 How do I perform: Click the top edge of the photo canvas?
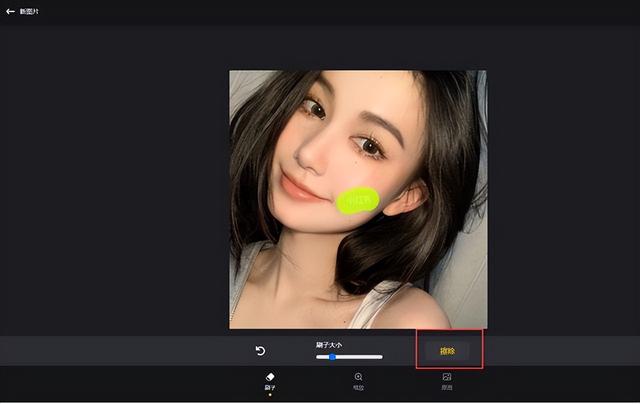coord(357,72)
